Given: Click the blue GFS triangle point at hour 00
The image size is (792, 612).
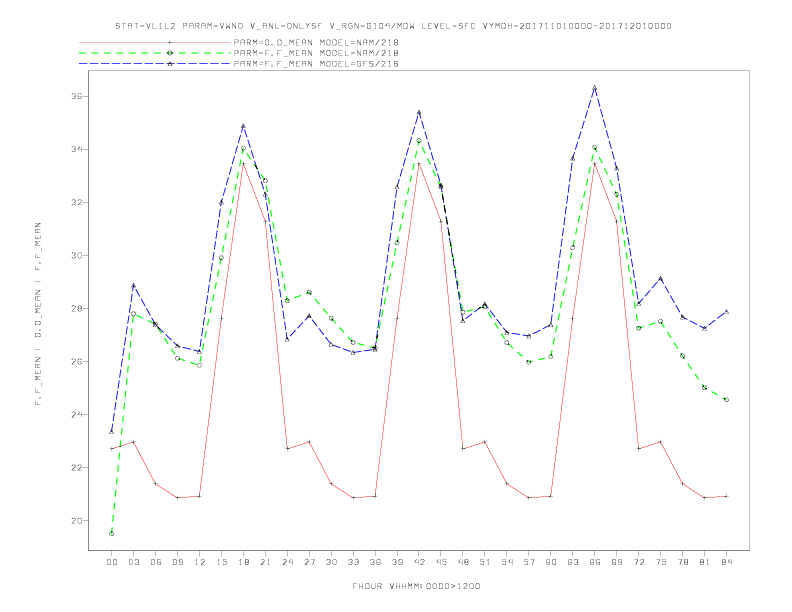Looking at the screenshot, I should click(x=112, y=432).
